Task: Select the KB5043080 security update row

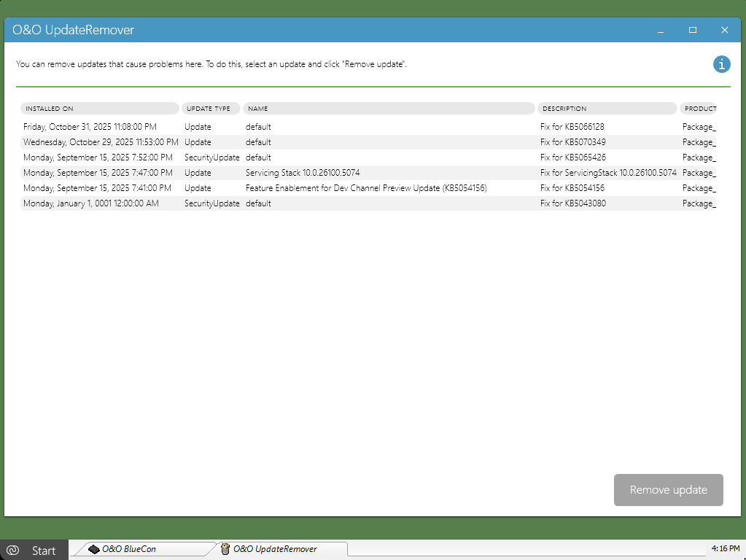Action: [365, 203]
